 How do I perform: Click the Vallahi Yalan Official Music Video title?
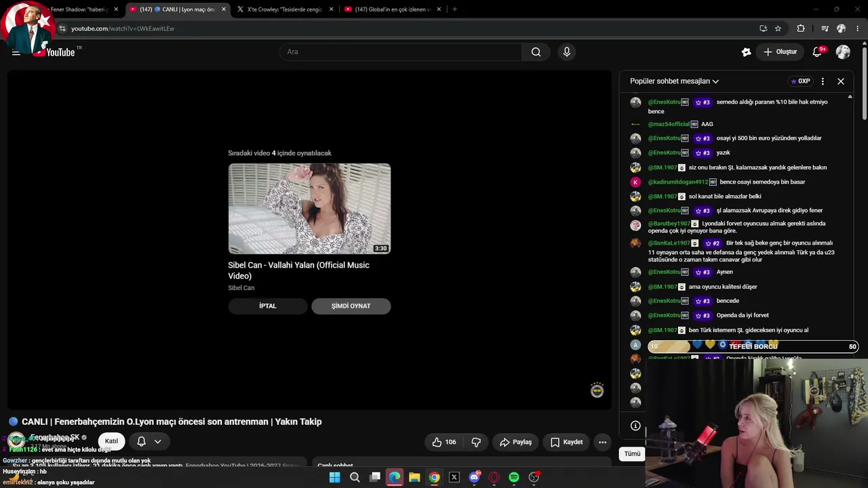(298, 270)
